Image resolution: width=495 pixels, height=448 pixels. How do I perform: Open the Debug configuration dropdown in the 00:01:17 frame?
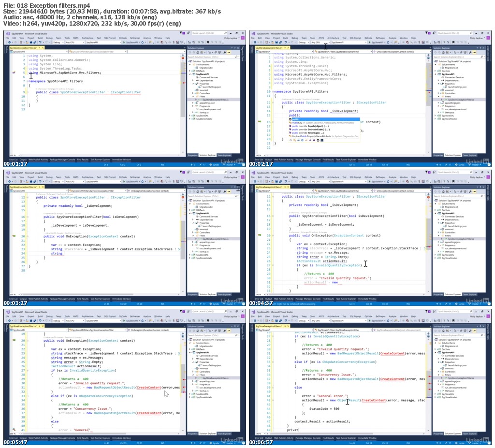[58, 43]
